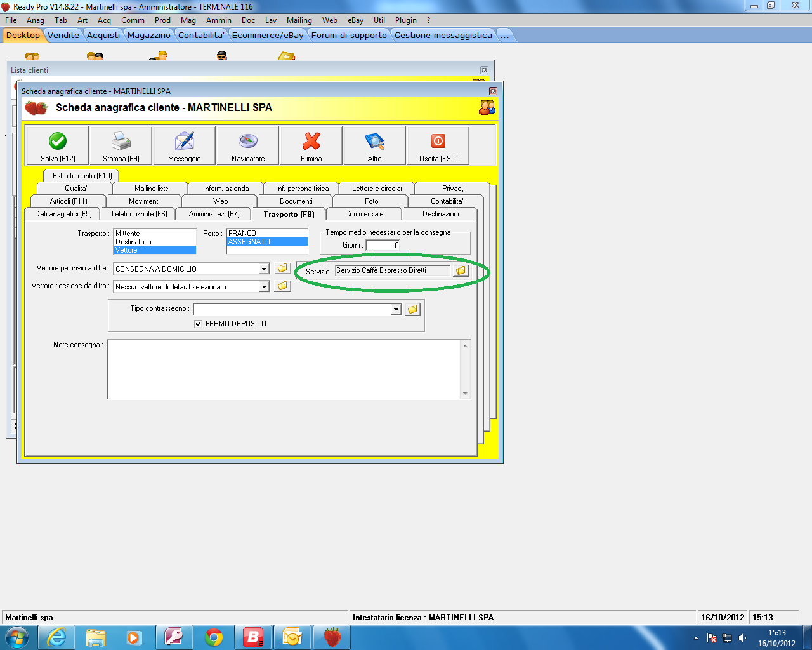Screen dimensions: 812x650
Task: Select Destinatario in Trasporto list
Action: (155, 242)
